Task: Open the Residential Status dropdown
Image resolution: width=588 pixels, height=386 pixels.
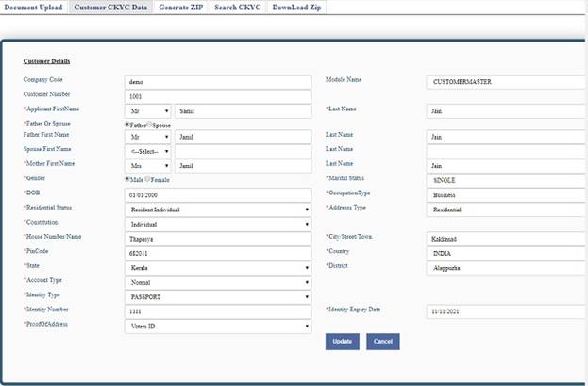Action: (218, 209)
